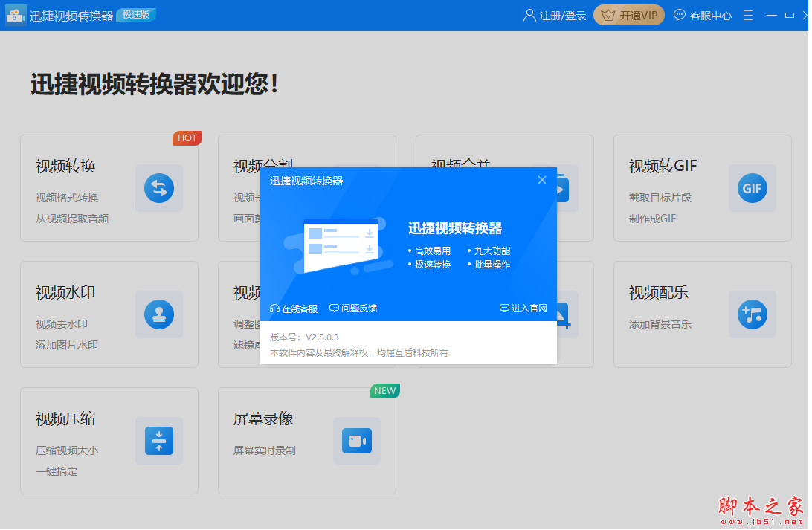
Task: Select the 视频转换 card title
Action: (65, 166)
